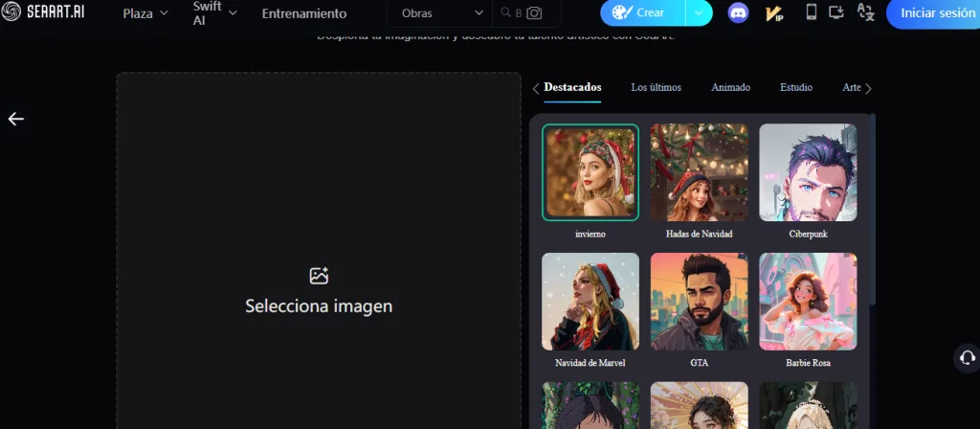This screenshot has height=429, width=980.
Task: Switch to Los últimos tab
Action: pos(657,87)
